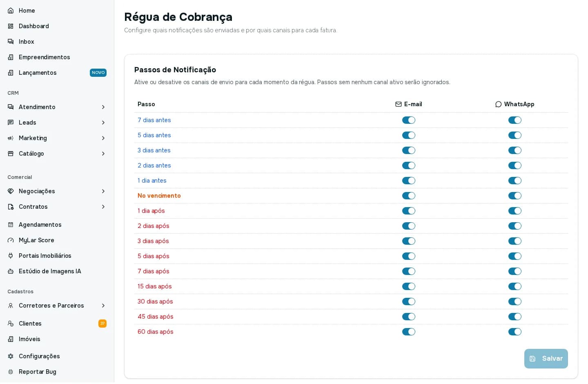Click the Estúdio de Imagens IA icon
The width and height of the screenshot is (588, 384).
(x=11, y=271)
